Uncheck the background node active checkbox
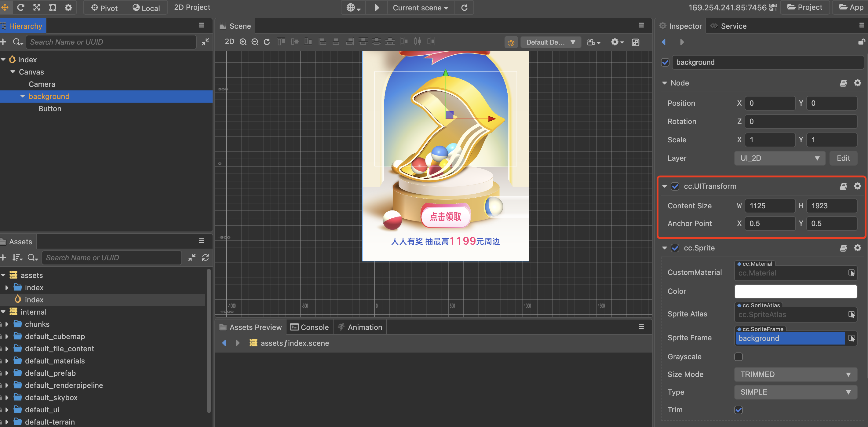Screen dimensions: 868x427 (665, 62)
